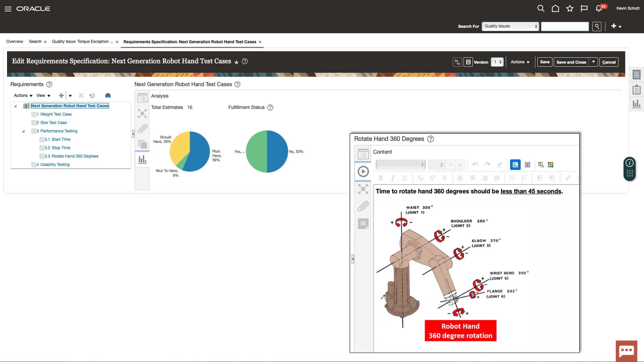
Task: Open the View menu in Requirements
Action: [43, 96]
